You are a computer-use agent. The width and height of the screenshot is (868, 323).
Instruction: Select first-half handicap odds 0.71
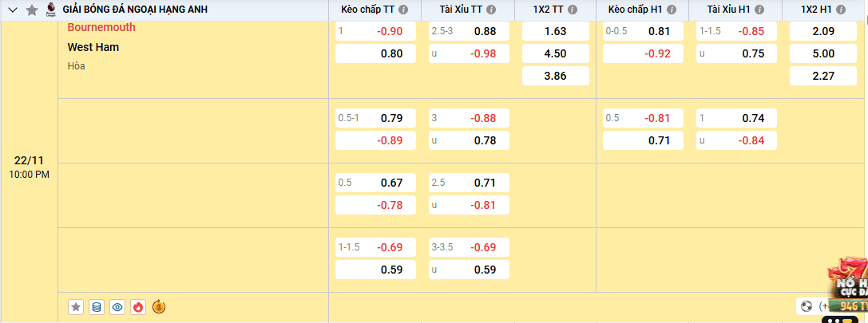click(643, 140)
